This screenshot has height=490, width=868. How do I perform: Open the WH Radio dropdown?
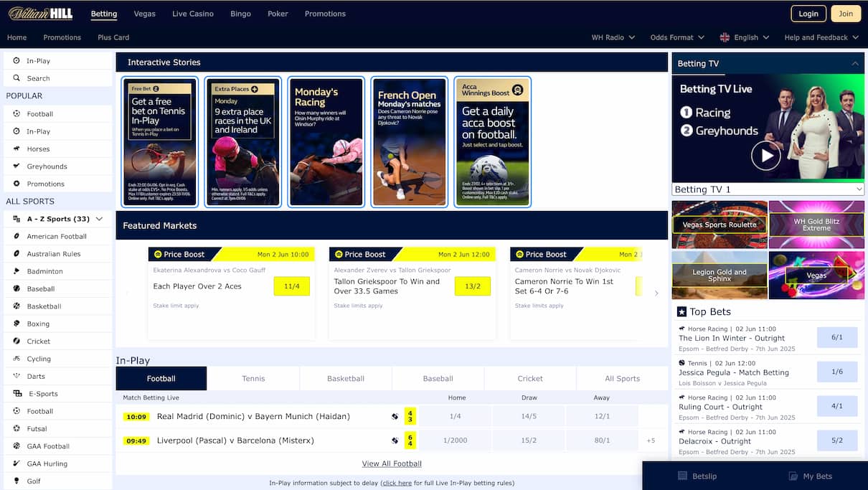613,37
